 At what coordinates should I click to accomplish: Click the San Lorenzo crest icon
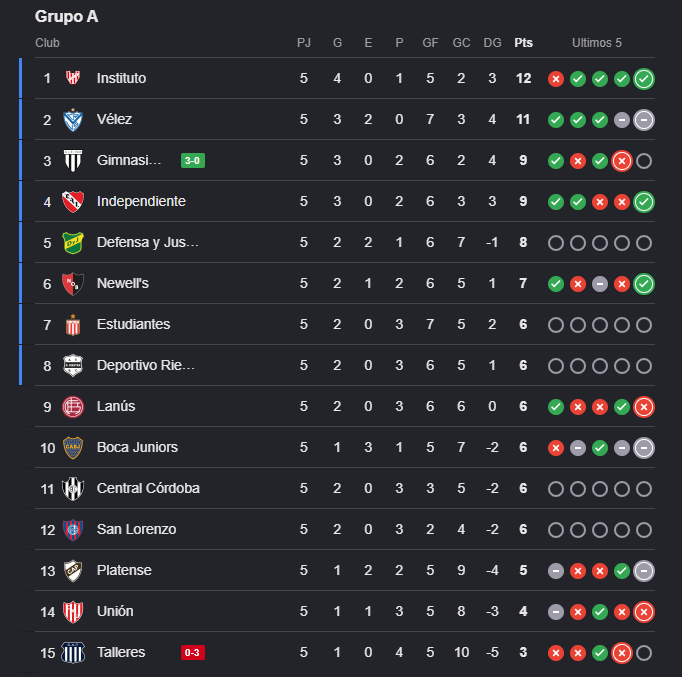(x=73, y=530)
